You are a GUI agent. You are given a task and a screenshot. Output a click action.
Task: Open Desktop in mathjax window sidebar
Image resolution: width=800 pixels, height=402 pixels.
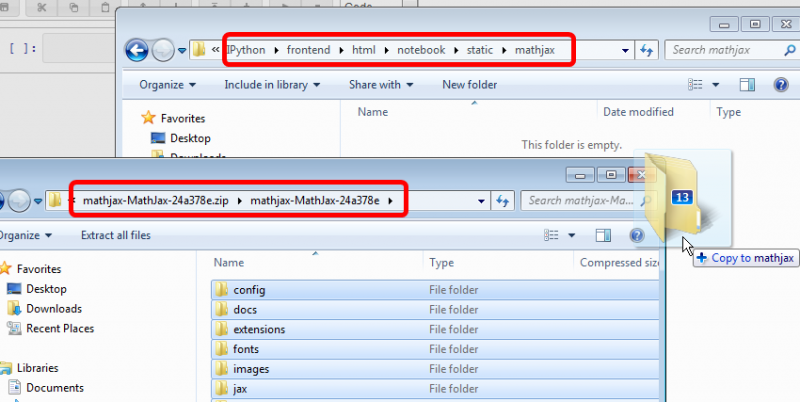[190, 138]
